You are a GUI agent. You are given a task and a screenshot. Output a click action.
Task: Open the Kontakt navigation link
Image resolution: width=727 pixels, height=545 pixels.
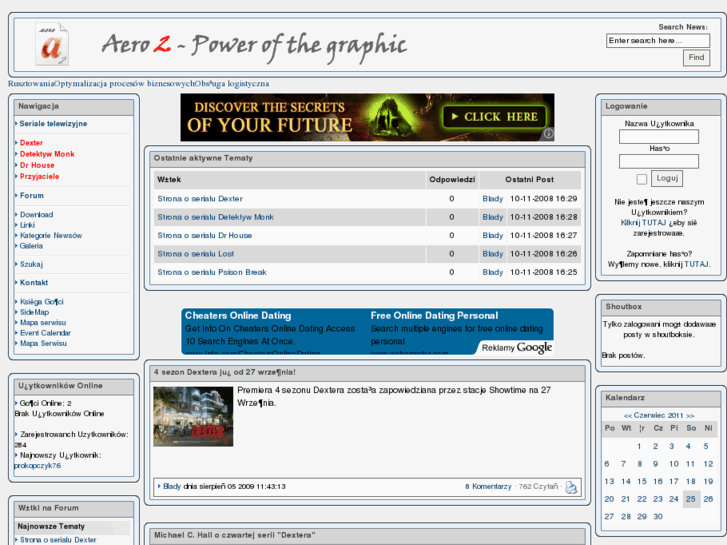click(34, 282)
